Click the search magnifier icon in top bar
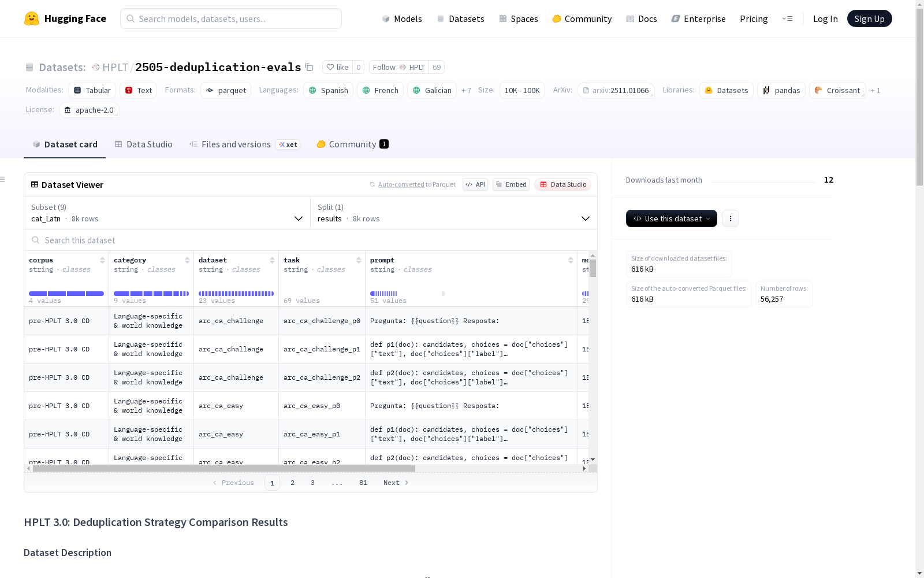This screenshot has height=578, width=924. (x=131, y=18)
